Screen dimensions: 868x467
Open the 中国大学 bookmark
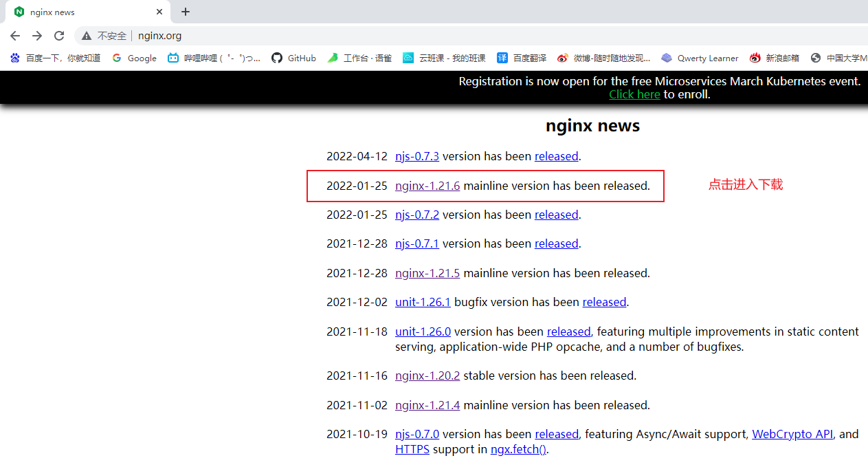point(839,58)
